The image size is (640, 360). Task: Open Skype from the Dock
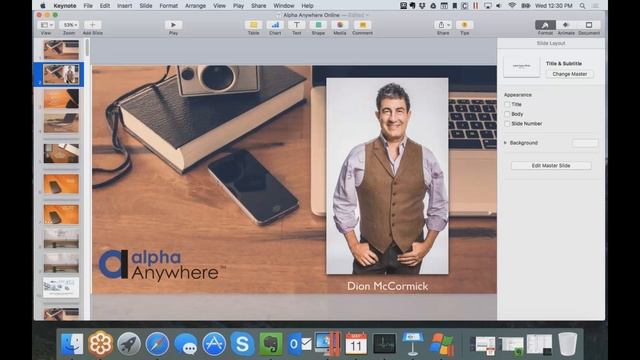242,344
